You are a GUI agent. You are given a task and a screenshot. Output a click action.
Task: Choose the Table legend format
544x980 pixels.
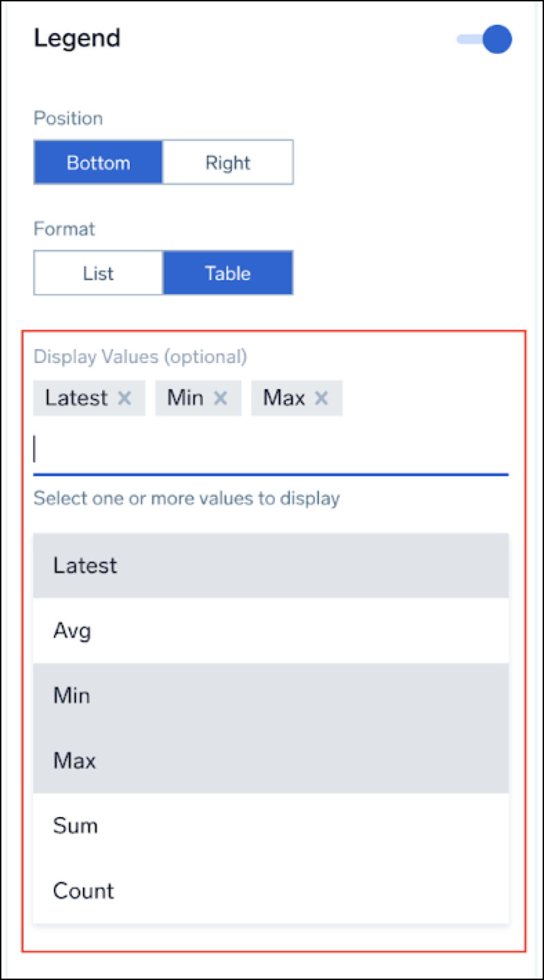click(228, 273)
